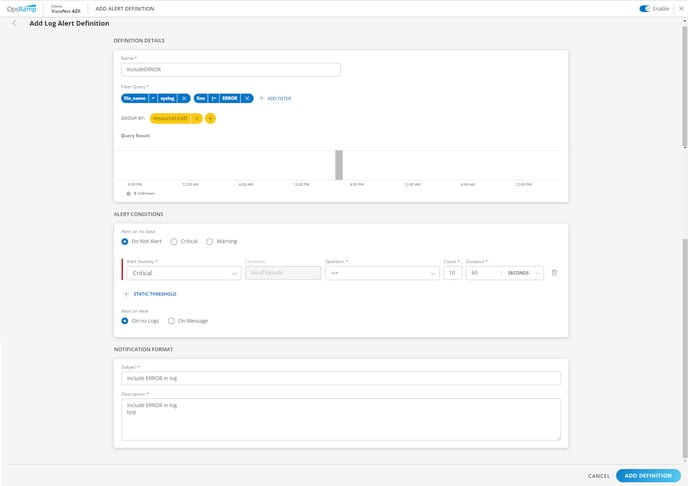Viewport: 688px width, 486px height.
Task: Remove the file_name syslog filter chip
Action: 185,98
